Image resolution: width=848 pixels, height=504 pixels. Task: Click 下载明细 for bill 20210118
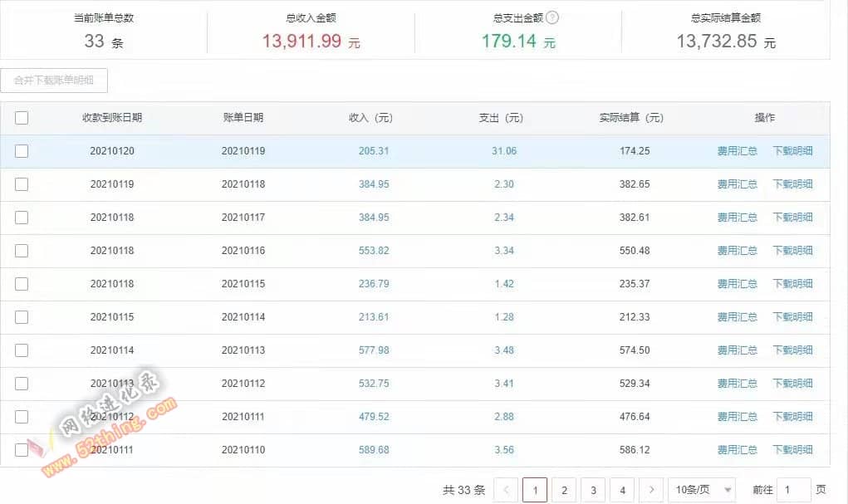coord(792,184)
